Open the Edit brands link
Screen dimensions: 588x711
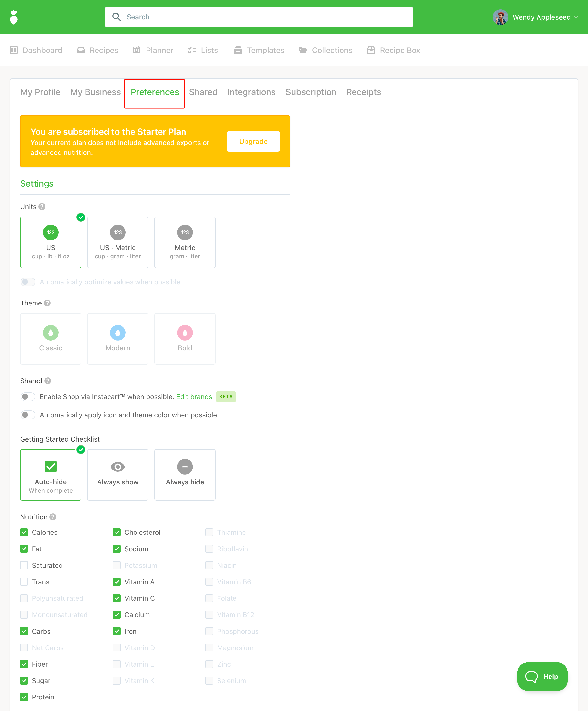[x=194, y=397]
